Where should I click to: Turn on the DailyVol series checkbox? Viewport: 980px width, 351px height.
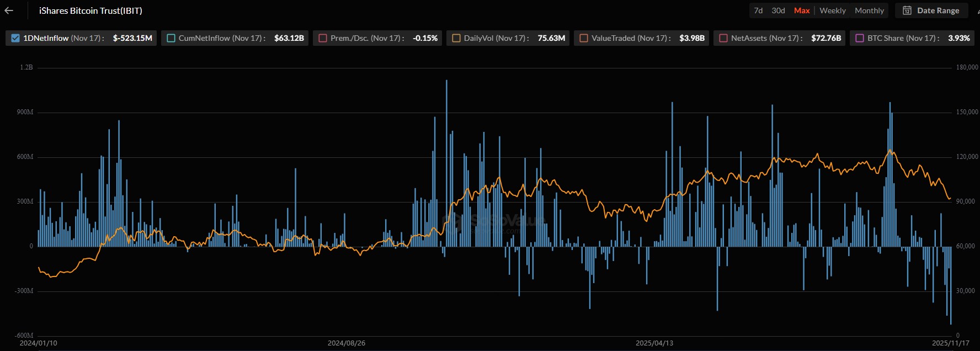tap(456, 38)
